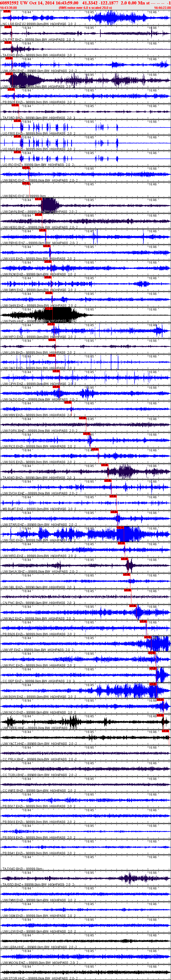Select the UW GLDO EHZ station label
The height and width of the screenshot is (980, 171).
[x=40, y=400]
